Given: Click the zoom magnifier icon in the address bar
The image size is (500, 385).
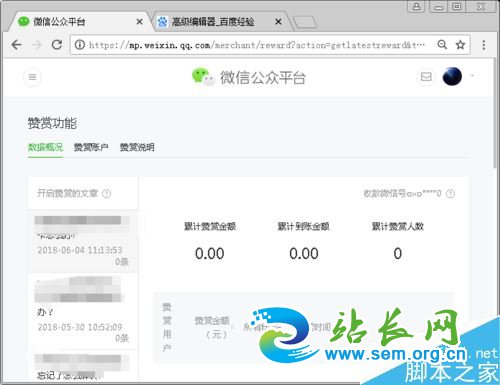Looking at the screenshot, I should click(x=442, y=44).
